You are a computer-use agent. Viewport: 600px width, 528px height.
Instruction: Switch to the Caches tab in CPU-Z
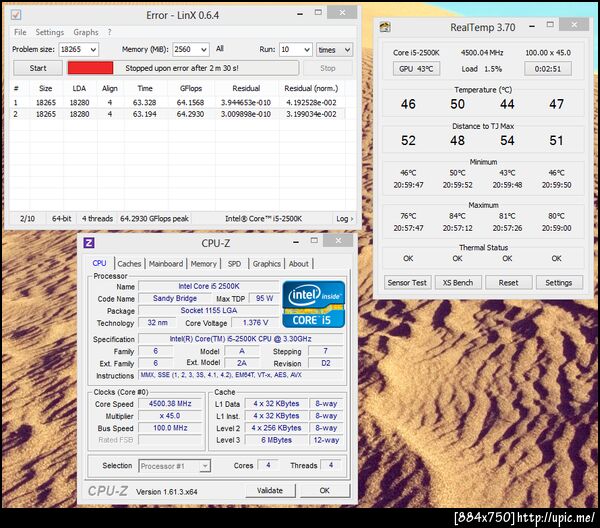click(x=129, y=264)
